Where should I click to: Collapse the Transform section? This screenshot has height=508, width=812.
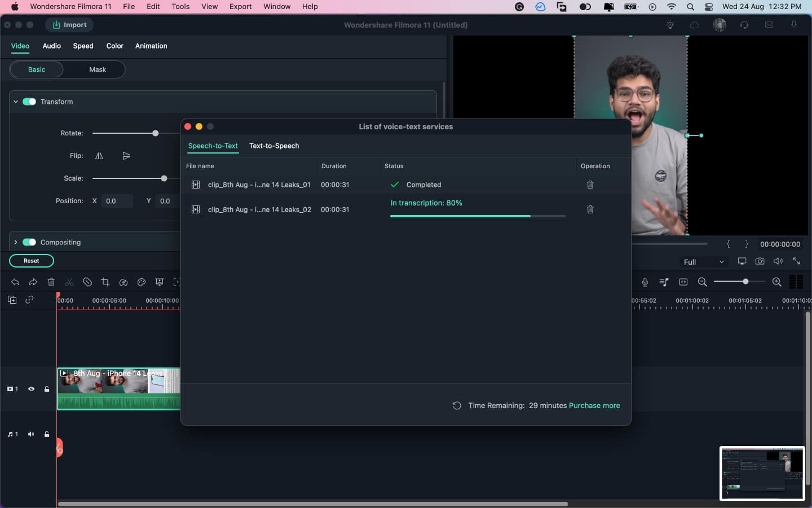(x=16, y=102)
